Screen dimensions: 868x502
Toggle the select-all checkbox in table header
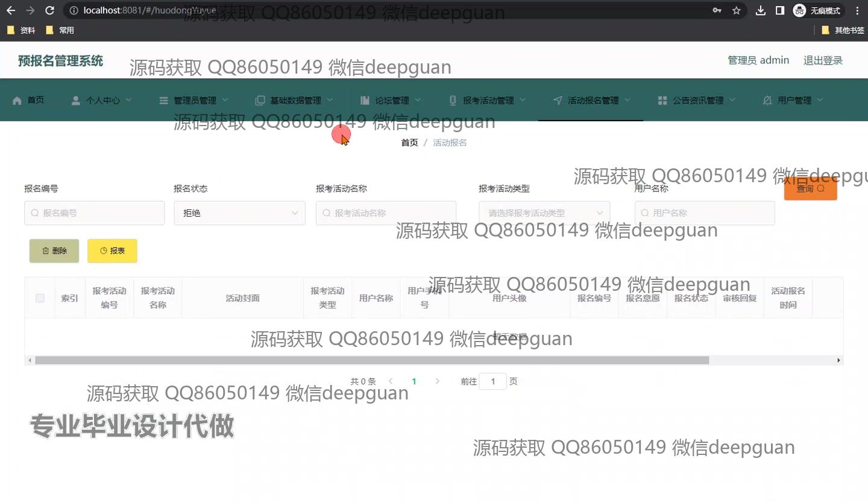click(40, 298)
